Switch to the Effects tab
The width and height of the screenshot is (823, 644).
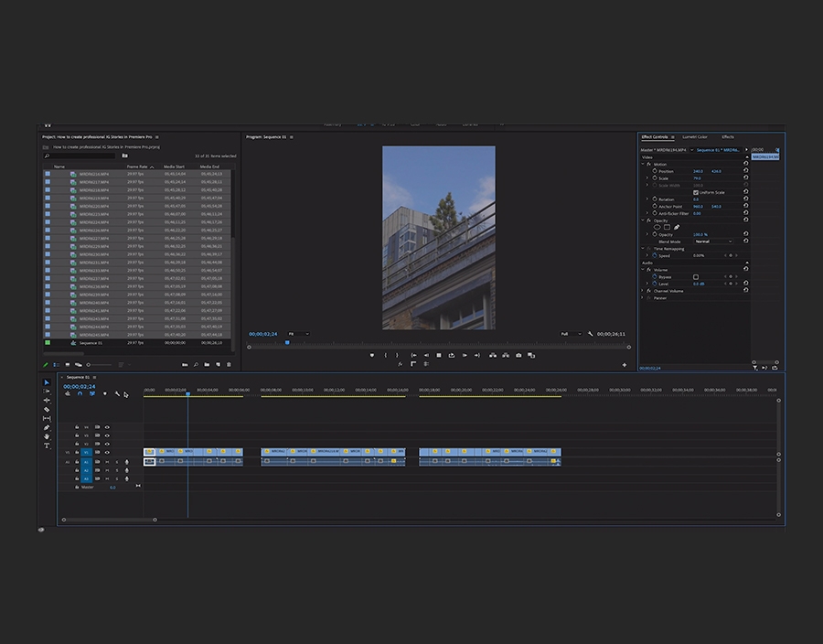tap(728, 137)
